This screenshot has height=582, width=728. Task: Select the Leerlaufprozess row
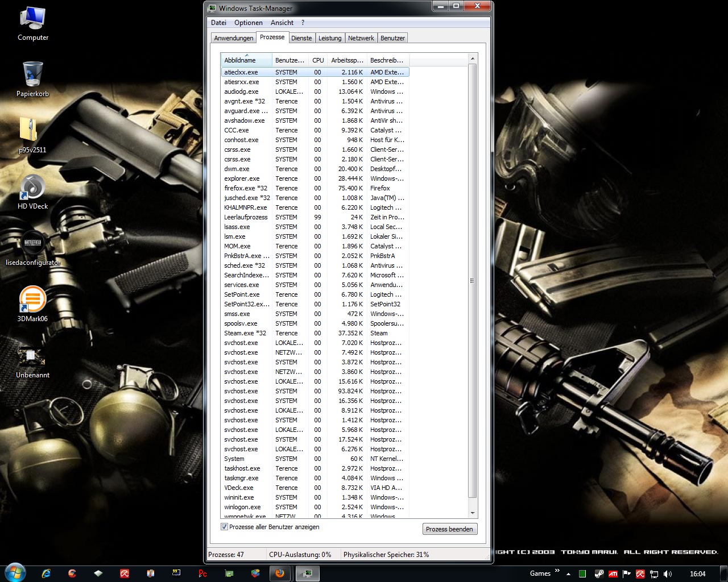(x=315, y=217)
